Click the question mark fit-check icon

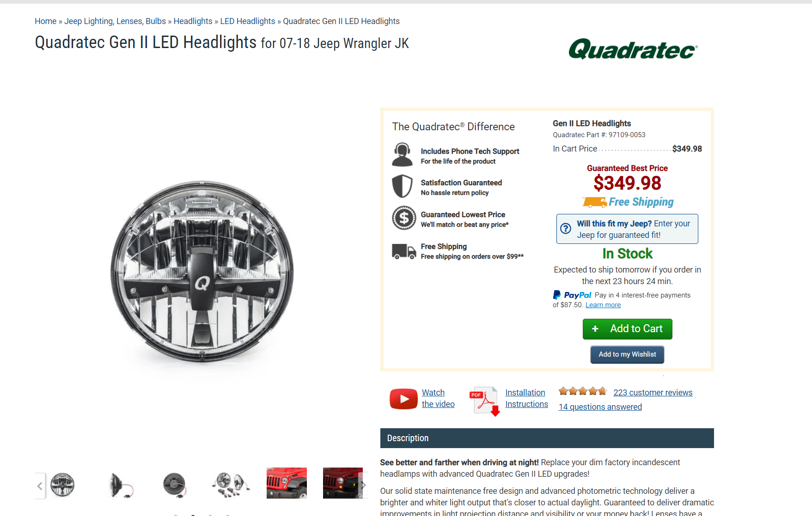coord(566,228)
